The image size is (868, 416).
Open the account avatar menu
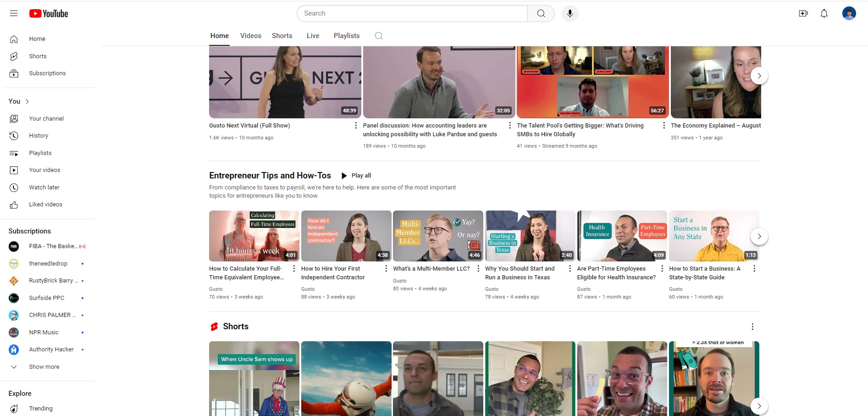click(x=849, y=13)
